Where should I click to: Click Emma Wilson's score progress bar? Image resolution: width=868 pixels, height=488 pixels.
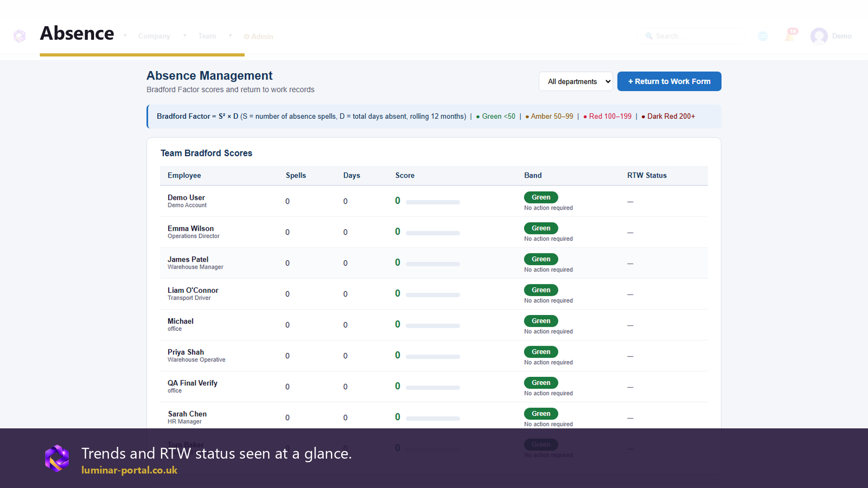(x=433, y=233)
